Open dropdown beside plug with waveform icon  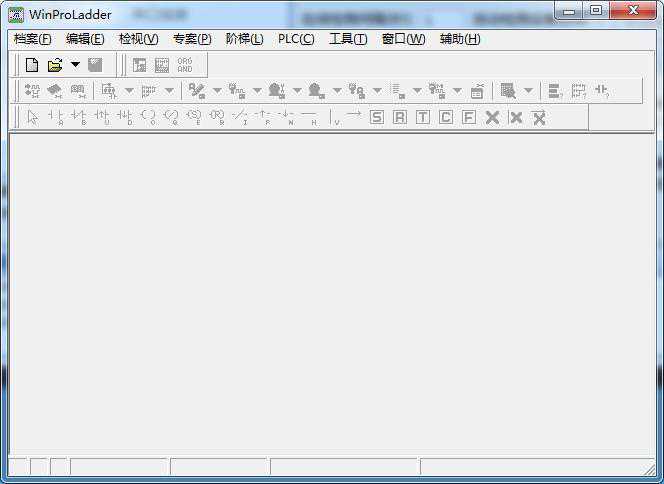pos(257,90)
